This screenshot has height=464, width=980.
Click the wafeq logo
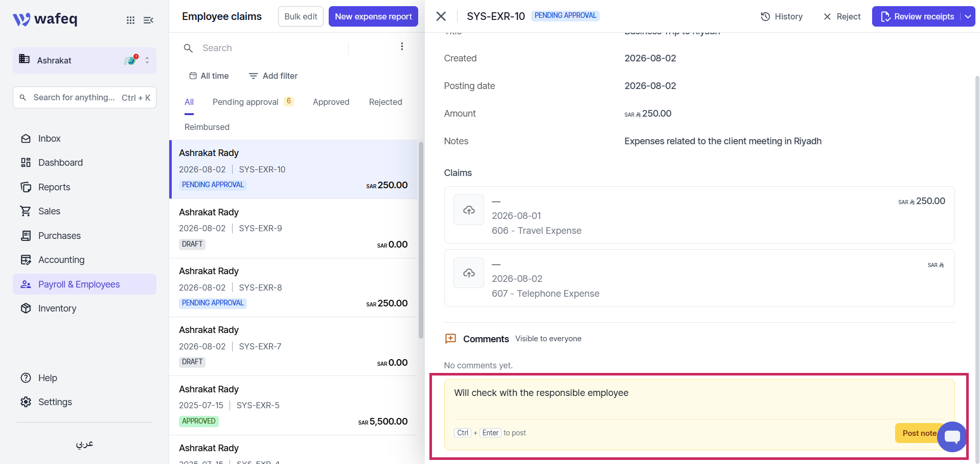[x=45, y=19]
